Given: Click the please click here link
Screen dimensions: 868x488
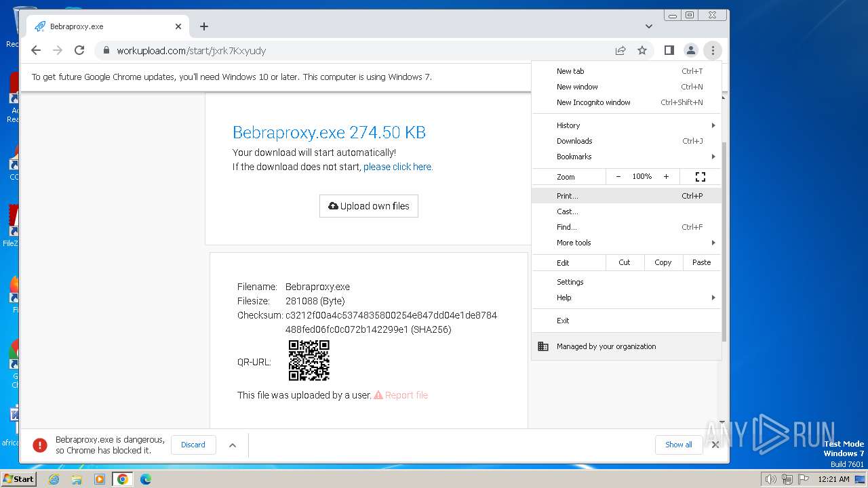Looking at the screenshot, I should (x=397, y=167).
